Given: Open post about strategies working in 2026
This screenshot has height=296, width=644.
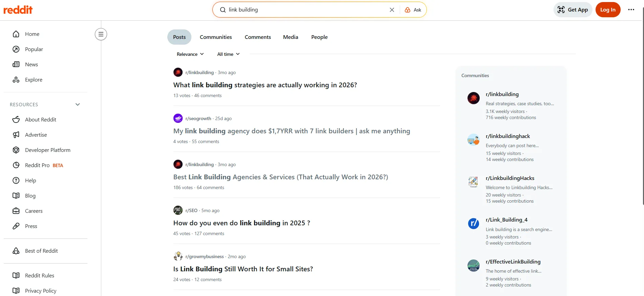Looking at the screenshot, I should point(265,85).
